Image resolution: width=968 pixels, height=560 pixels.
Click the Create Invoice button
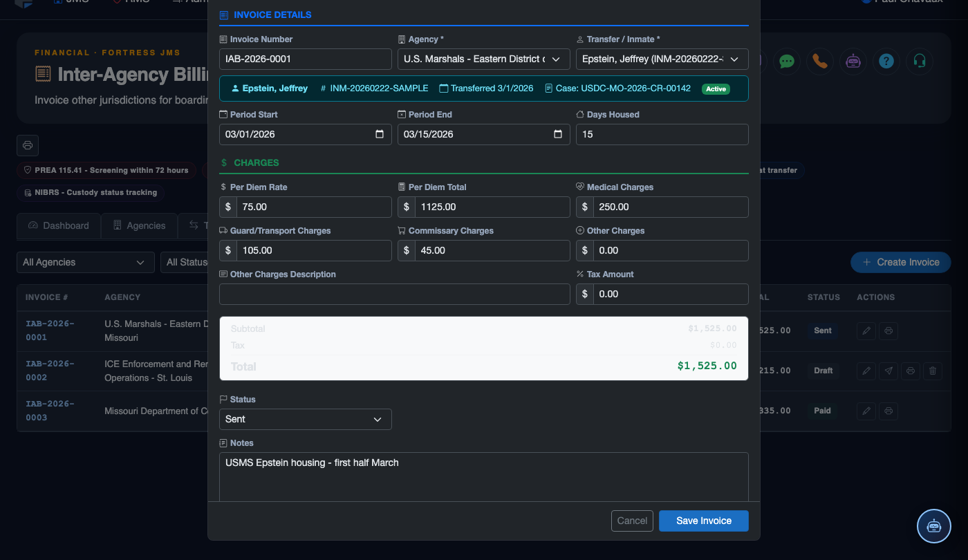[901, 262]
